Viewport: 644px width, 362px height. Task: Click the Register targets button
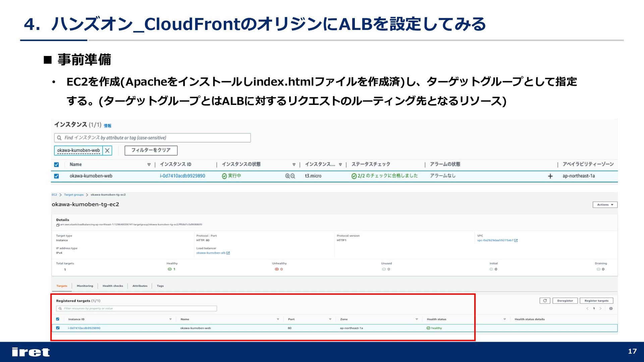(x=596, y=301)
